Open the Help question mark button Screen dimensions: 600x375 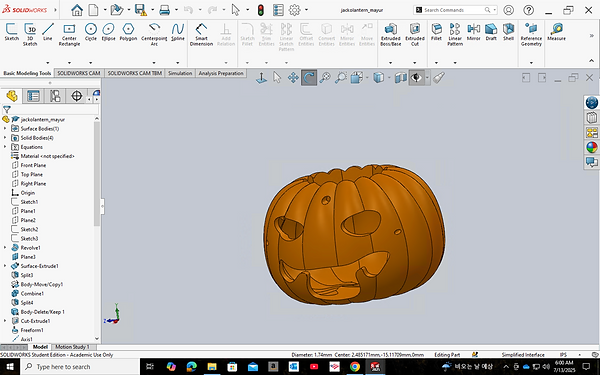tap(528, 10)
